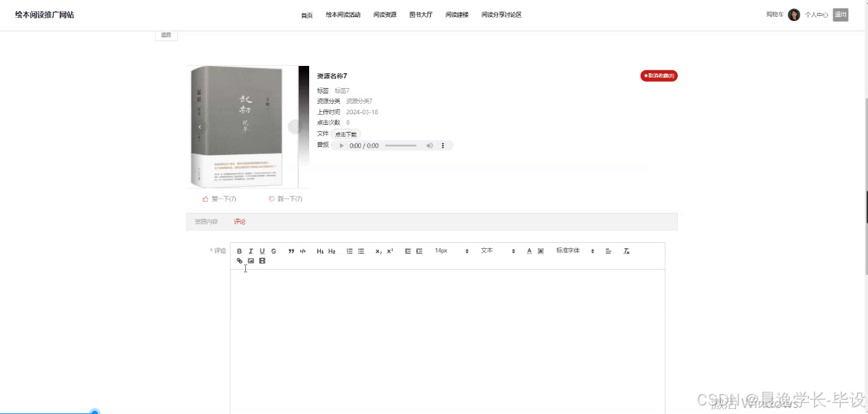Switch to the 评论 tab

pos(240,222)
